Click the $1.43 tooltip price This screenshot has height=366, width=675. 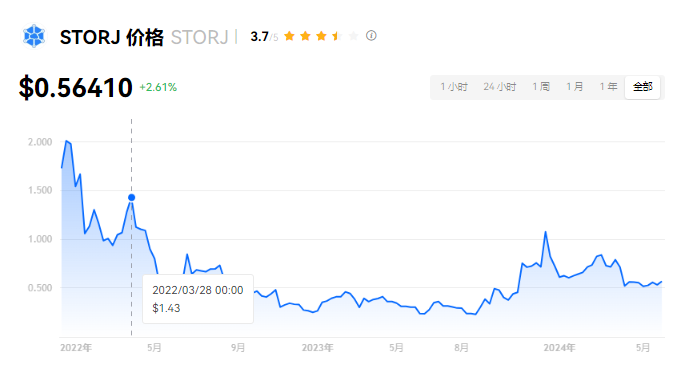pyautogui.click(x=166, y=308)
